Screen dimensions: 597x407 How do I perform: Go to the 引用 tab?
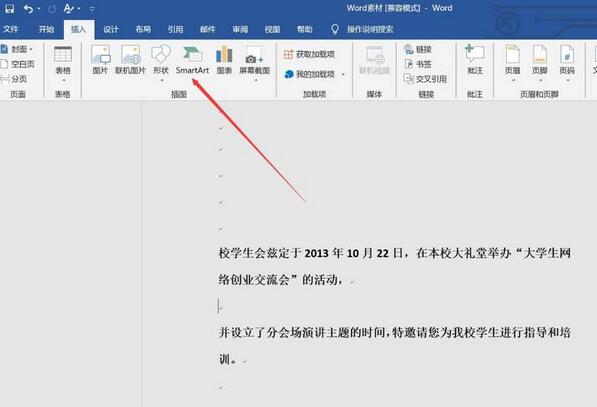(x=176, y=29)
